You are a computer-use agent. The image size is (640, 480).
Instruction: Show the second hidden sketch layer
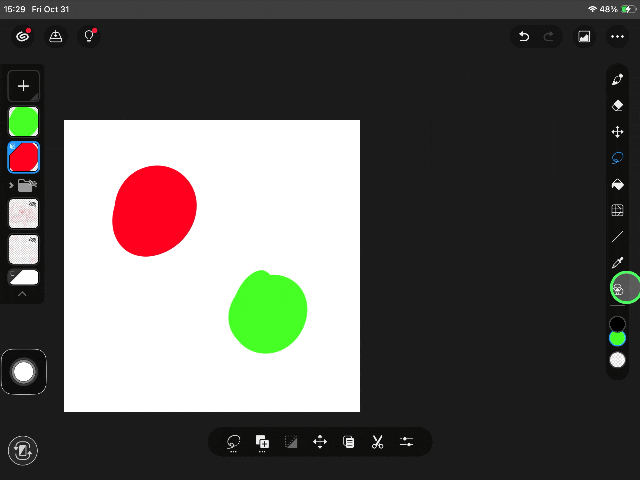[x=24, y=249]
